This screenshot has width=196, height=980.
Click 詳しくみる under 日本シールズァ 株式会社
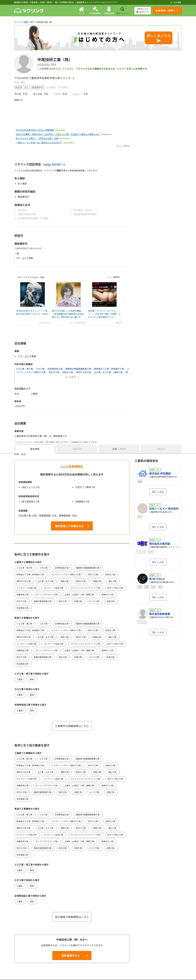coord(158,527)
